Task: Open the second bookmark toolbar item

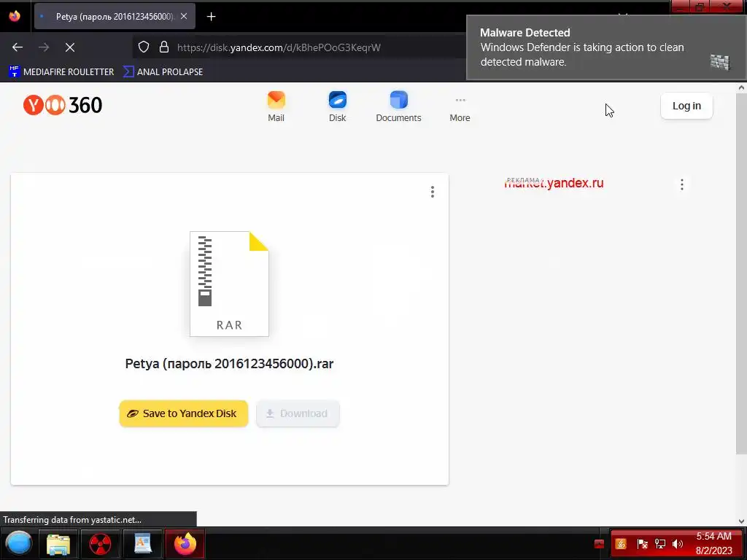Action: point(163,71)
